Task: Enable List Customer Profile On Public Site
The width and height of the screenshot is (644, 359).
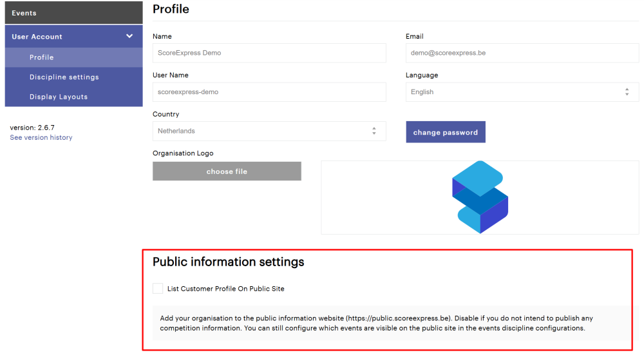Action: [x=158, y=289]
